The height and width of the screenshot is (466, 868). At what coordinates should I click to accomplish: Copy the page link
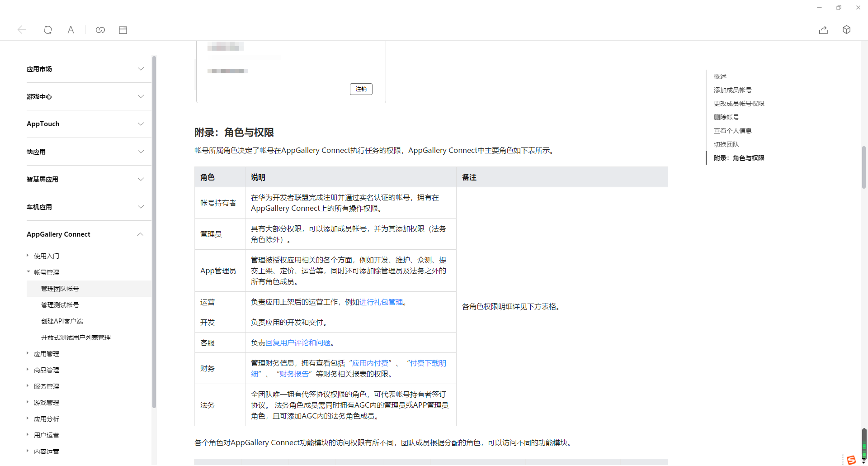[100, 29]
